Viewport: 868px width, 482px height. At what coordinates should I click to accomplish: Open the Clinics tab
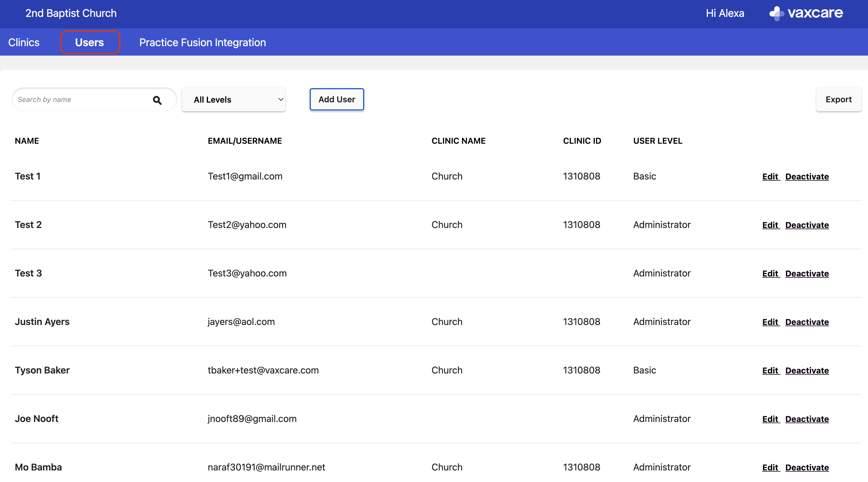click(24, 43)
